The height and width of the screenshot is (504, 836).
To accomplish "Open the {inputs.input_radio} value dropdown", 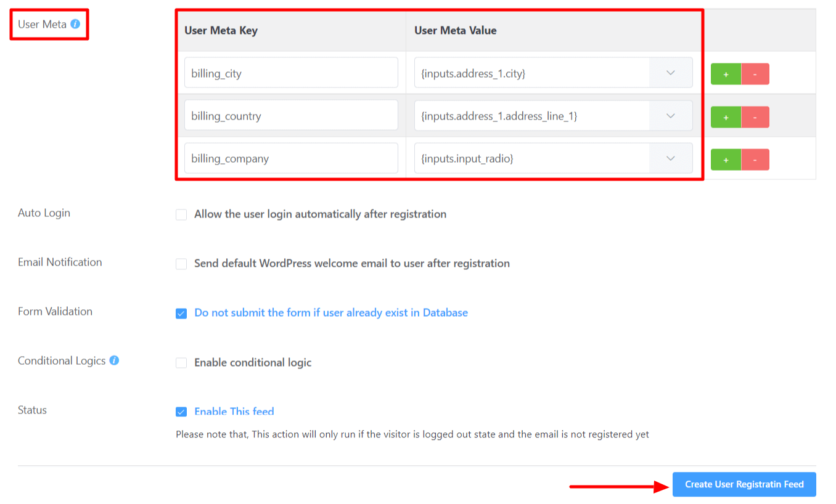I will pyautogui.click(x=671, y=158).
